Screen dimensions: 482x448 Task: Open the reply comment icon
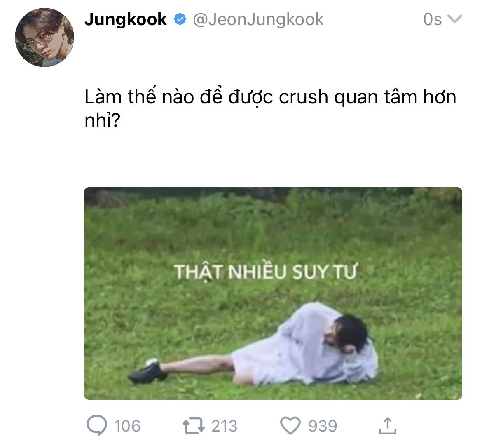pos(97,425)
